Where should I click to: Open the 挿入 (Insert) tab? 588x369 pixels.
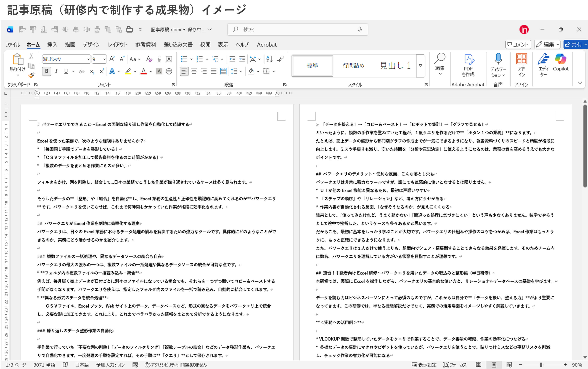(x=52, y=45)
